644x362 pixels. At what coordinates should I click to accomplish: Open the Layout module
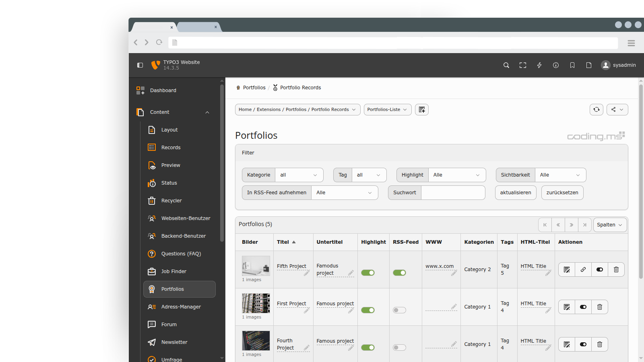[180, 130]
